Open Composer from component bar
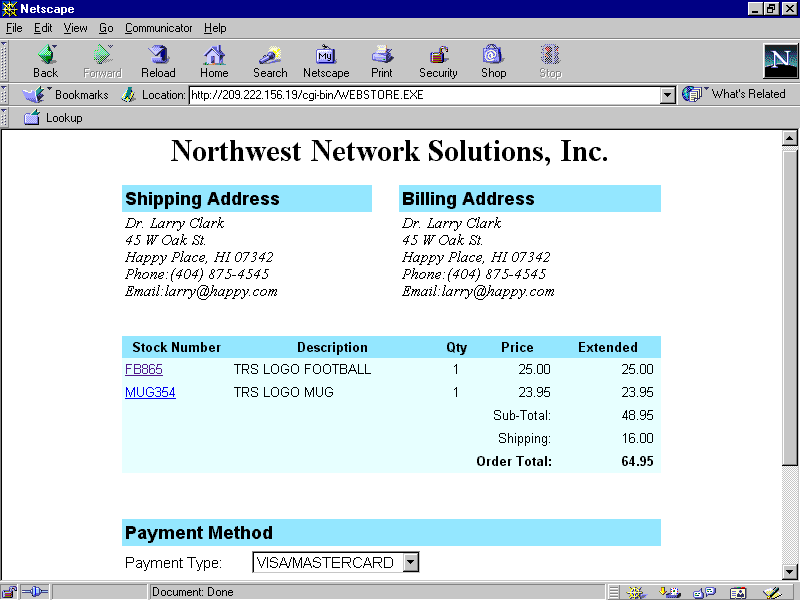 coord(772,592)
